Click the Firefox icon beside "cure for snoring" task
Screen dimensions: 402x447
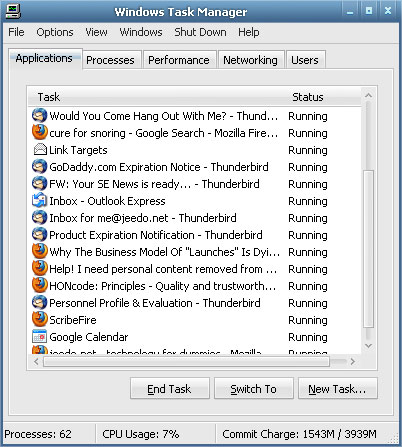[x=39, y=132]
